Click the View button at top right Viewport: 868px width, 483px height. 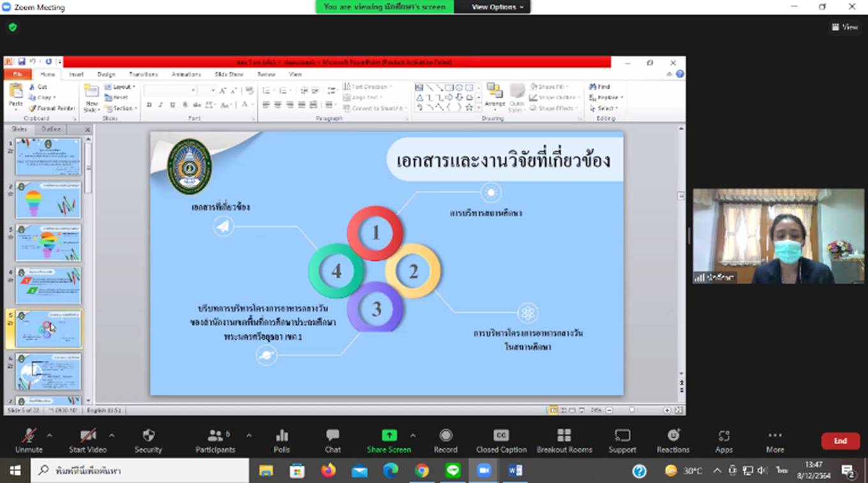[x=845, y=27]
